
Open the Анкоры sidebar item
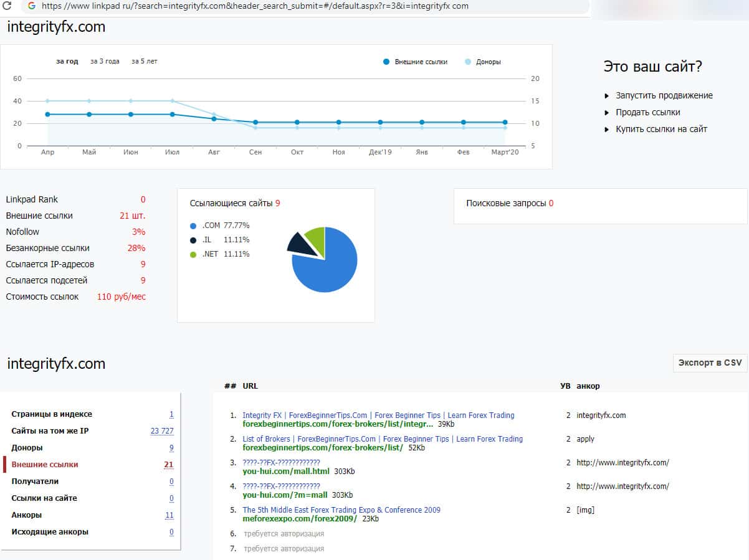tap(27, 515)
